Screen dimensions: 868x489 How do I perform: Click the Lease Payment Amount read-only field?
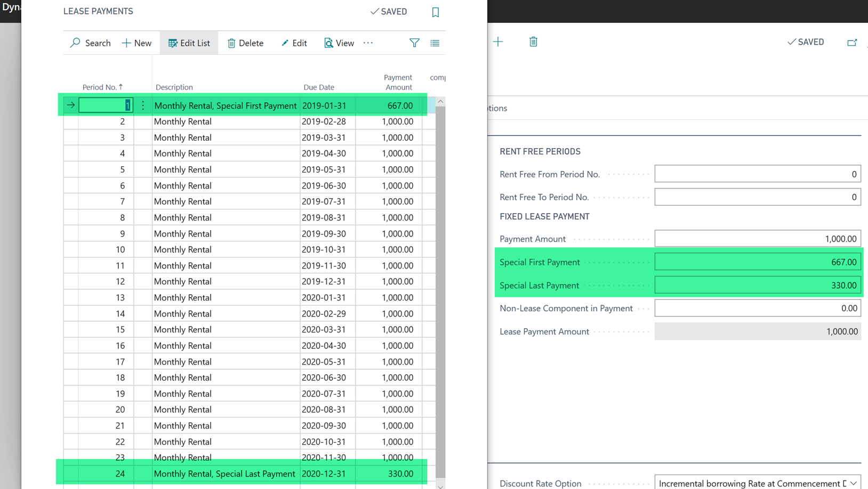point(758,331)
